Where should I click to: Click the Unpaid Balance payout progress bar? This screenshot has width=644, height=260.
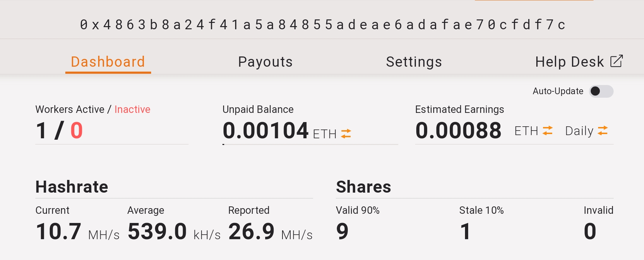[310, 144]
